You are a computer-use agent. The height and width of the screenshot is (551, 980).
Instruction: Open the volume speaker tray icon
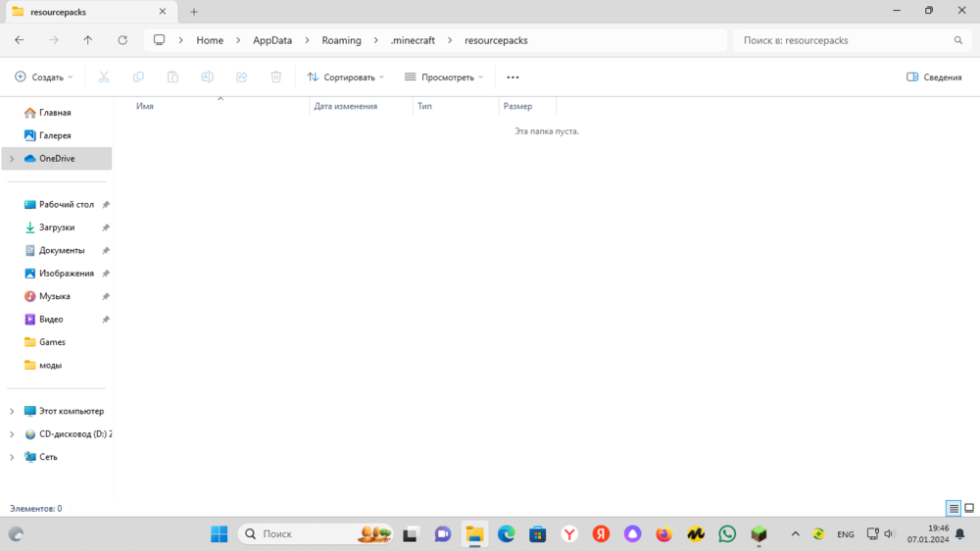[x=889, y=534]
